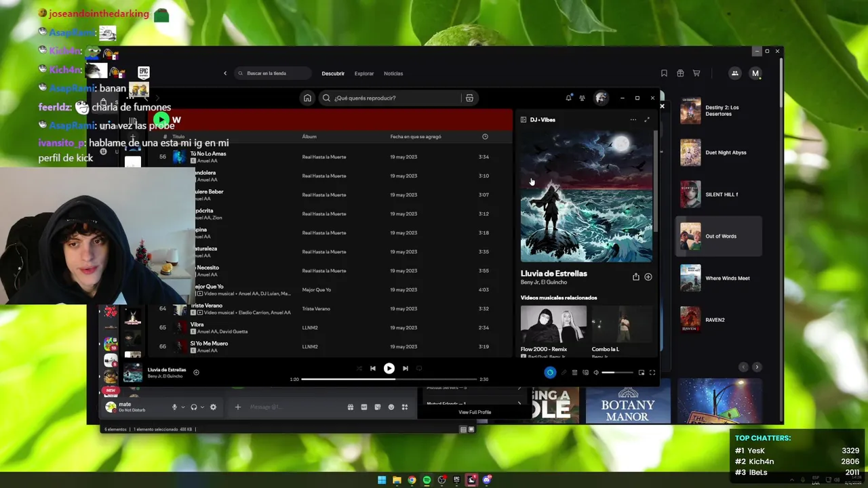Open the Spotify profile avatar
This screenshot has height=488, width=868.
click(x=601, y=98)
